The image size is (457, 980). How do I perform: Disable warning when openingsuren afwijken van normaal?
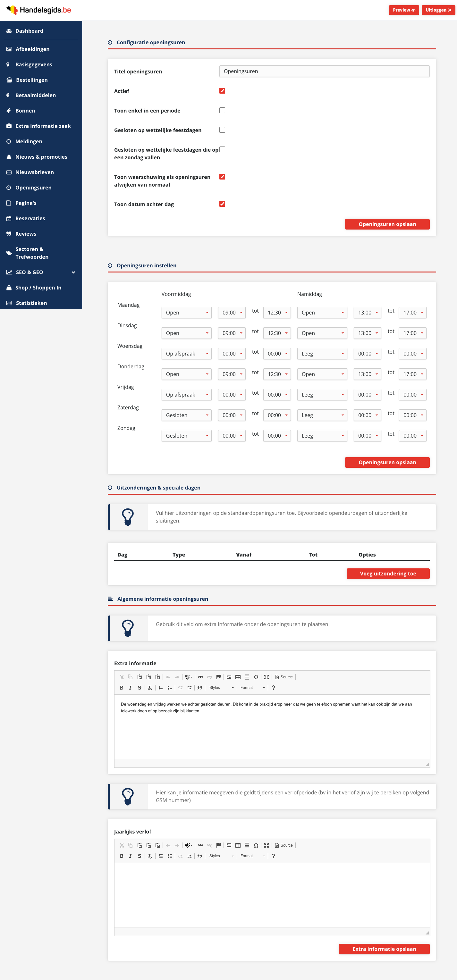[222, 177]
